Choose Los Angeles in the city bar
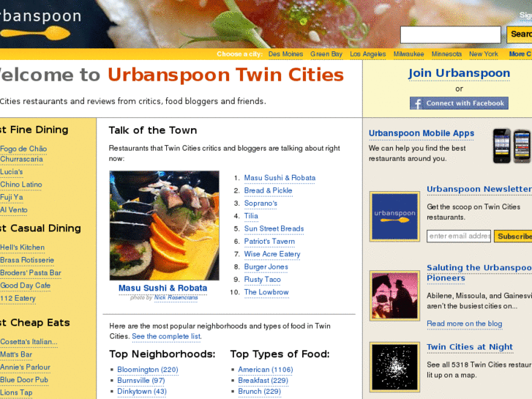Image resolution: width=532 pixels, height=399 pixels. tap(368, 54)
